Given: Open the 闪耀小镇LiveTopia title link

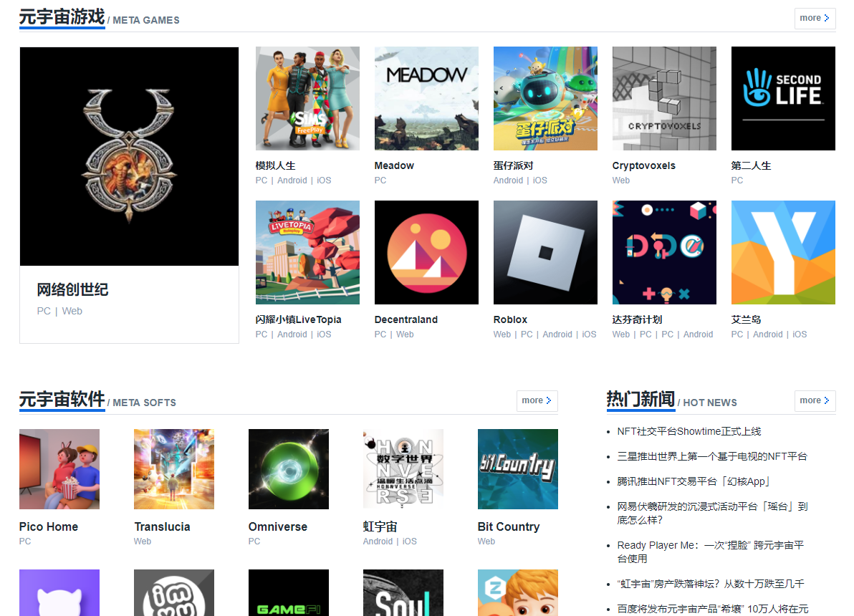Looking at the screenshot, I should coord(299,319).
